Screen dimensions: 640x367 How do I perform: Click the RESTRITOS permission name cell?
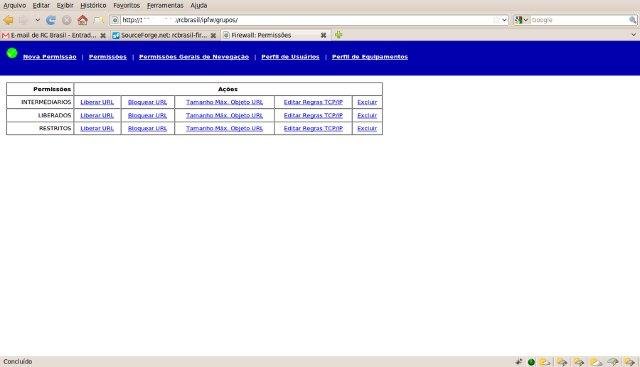40,128
